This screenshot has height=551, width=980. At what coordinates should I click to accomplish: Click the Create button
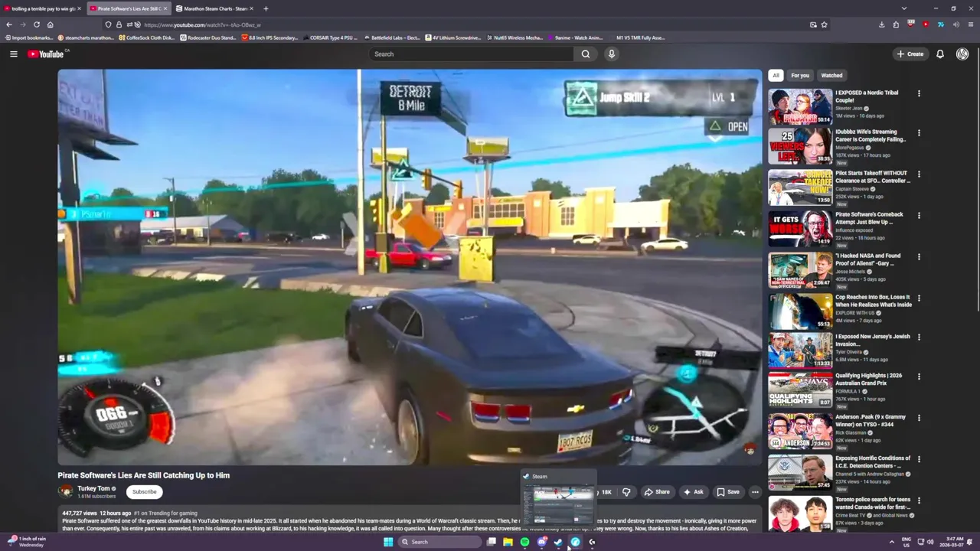(910, 54)
